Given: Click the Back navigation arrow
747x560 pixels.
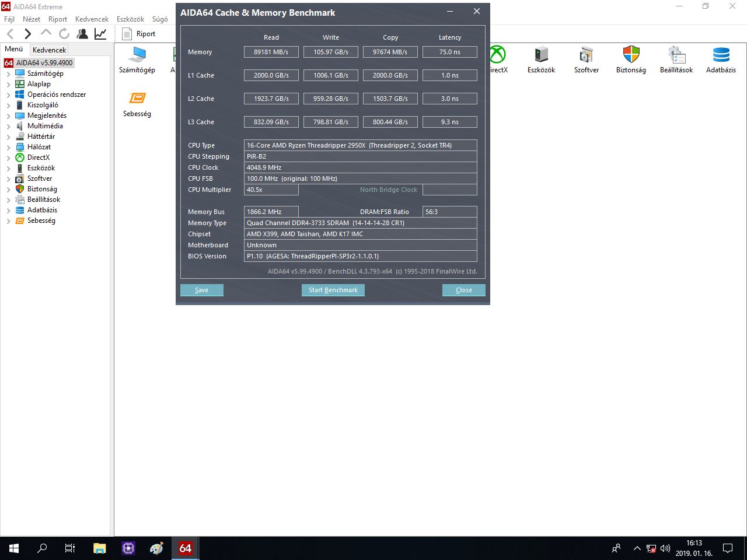Looking at the screenshot, I should tap(11, 34).
